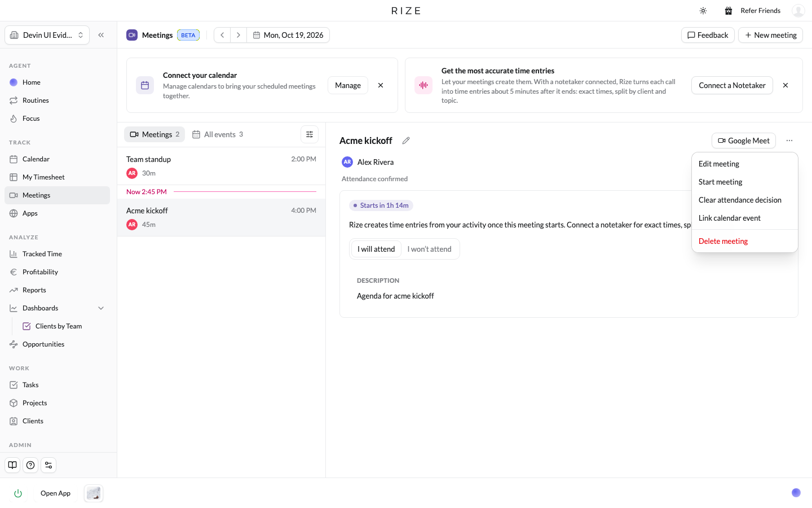Open My Timesheet in sidebar
Image resolution: width=812 pixels, height=508 pixels.
[57, 177]
